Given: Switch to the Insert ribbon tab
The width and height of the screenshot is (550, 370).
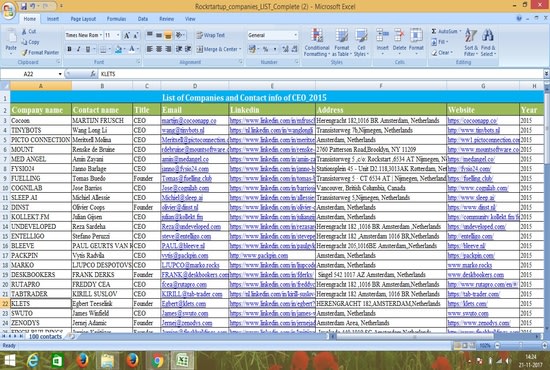Looking at the screenshot, I should pyautogui.click(x=53, y=19).
